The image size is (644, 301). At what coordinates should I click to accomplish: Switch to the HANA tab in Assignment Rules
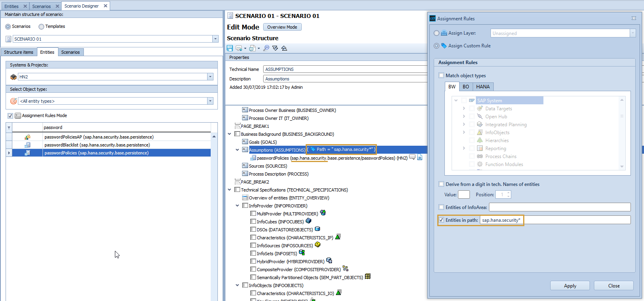[x=483, y=87]
